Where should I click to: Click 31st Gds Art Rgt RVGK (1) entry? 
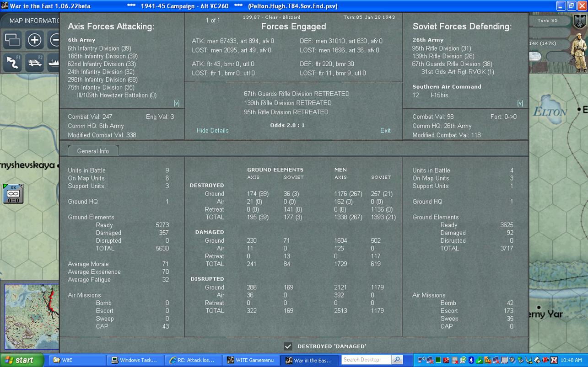(458, 72)
